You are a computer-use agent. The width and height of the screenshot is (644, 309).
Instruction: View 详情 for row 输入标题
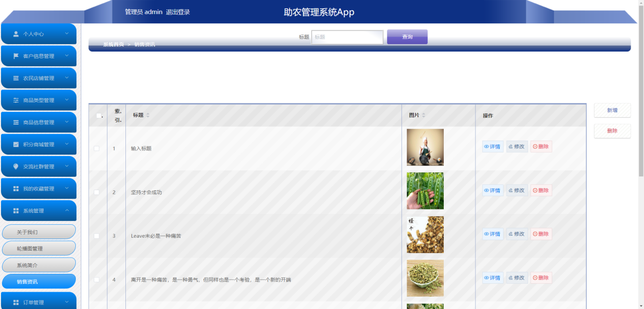pyautogui.click(x=493, y=147)
